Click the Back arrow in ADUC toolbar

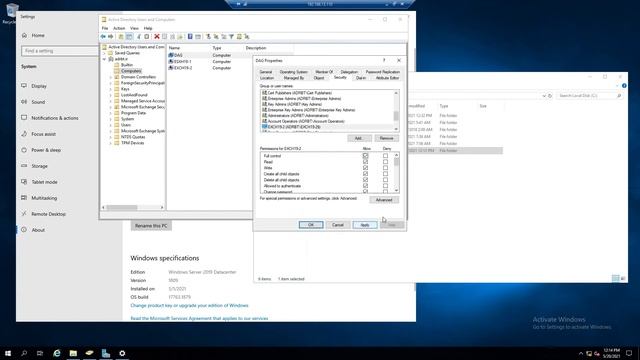pyautogui.click(x=103, y=37)
